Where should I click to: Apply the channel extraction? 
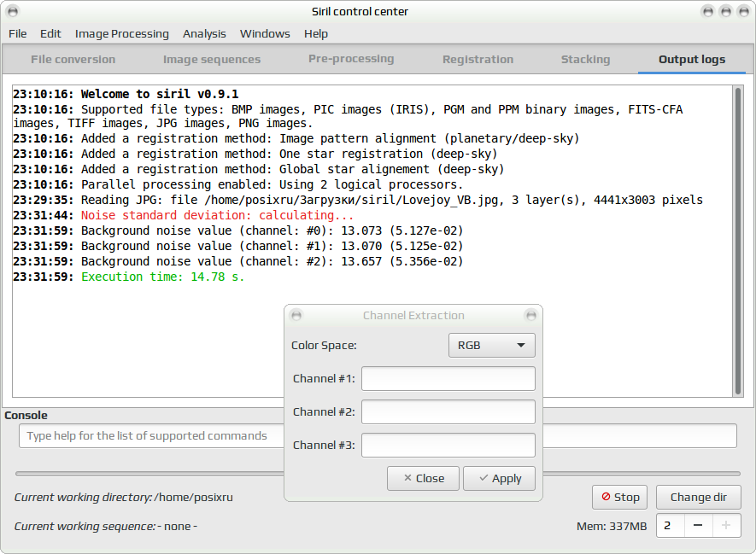[499, 478]
